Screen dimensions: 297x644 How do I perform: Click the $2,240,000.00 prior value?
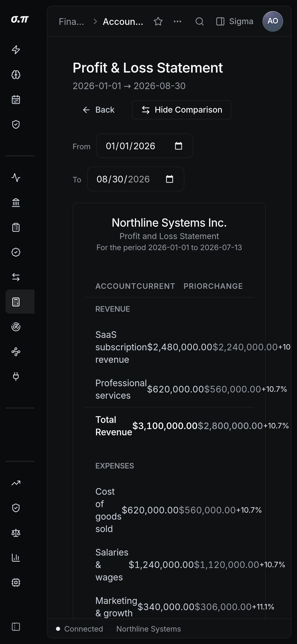[245, 347]
